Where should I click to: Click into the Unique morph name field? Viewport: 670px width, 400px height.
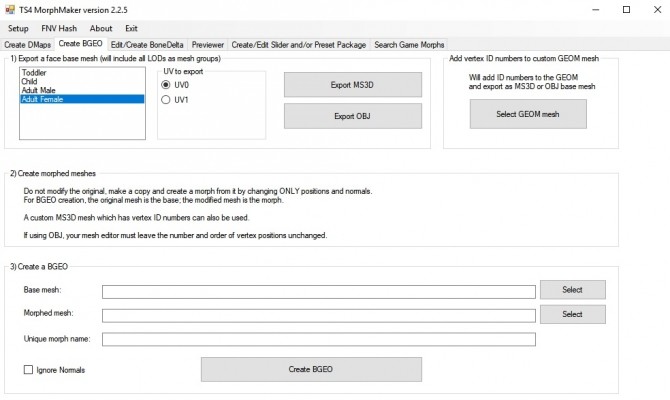[318, 339]
